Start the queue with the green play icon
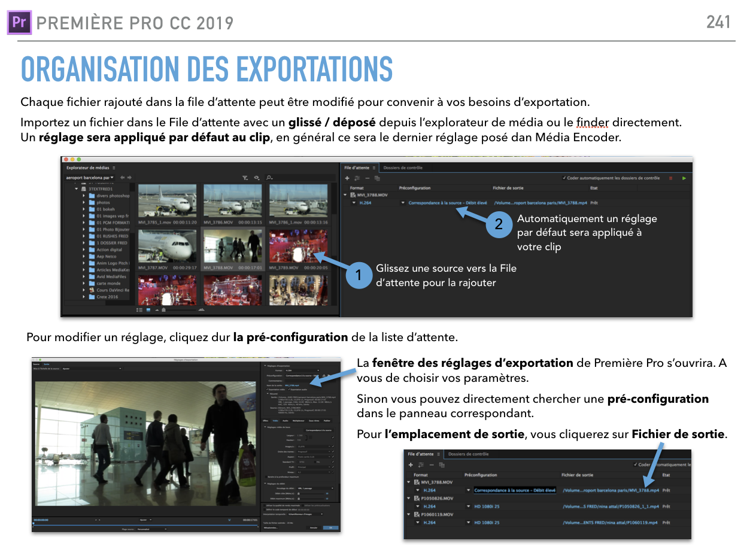The width and height of the screenshot is (756, 556). [x=684, y=178]
